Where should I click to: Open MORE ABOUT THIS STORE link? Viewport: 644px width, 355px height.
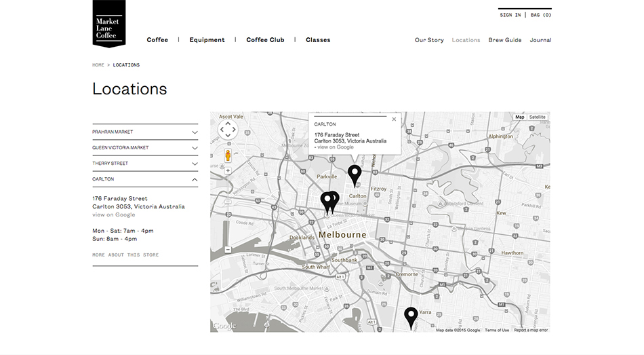click(125, 255)
